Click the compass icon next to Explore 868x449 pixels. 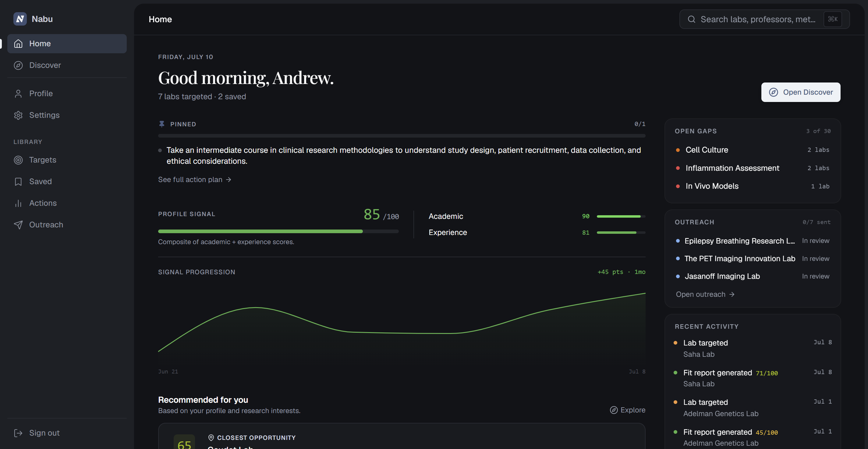614,410
